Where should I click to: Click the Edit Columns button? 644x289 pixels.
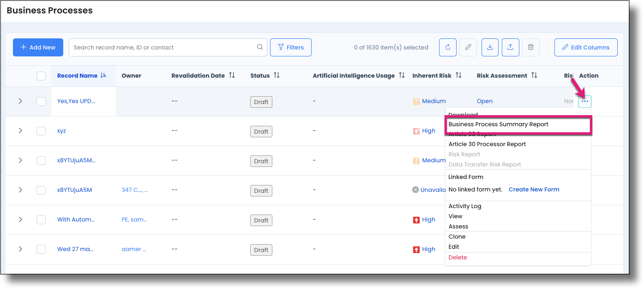click(586, 47)
